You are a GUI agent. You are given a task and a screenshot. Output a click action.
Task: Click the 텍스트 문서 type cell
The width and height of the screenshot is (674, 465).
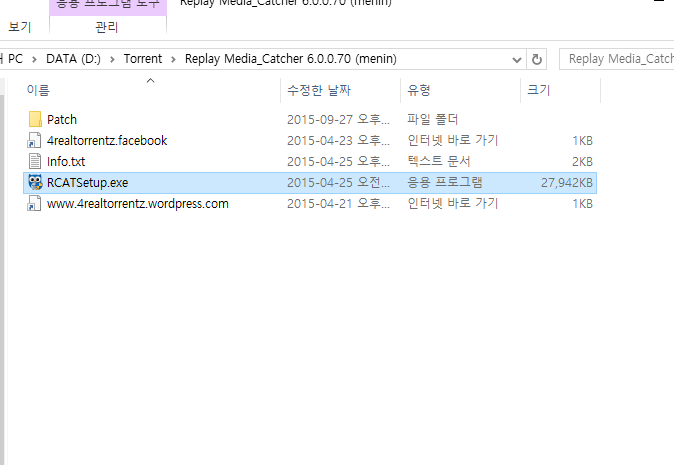[438, 161]
